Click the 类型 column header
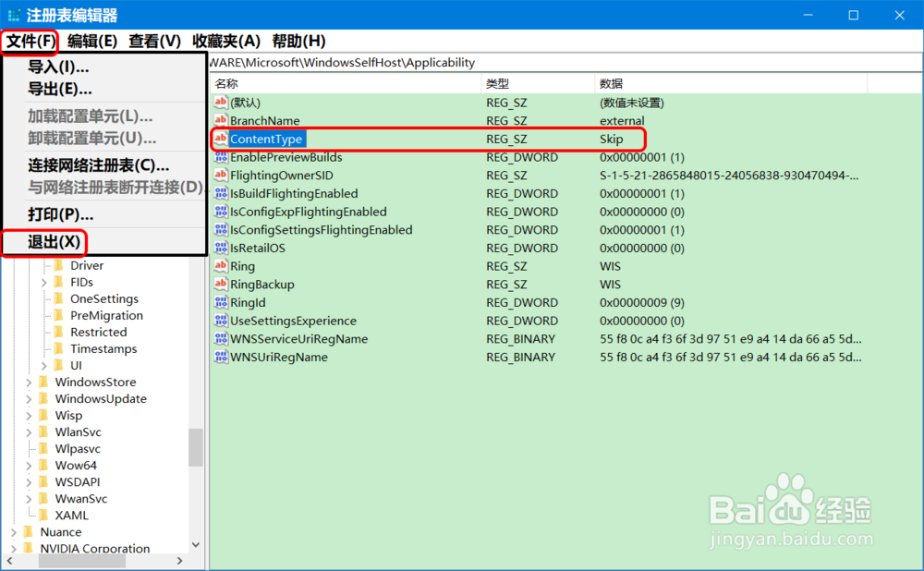Image resolution: width=924 pixels, height=571 pixels. [538, 84]
